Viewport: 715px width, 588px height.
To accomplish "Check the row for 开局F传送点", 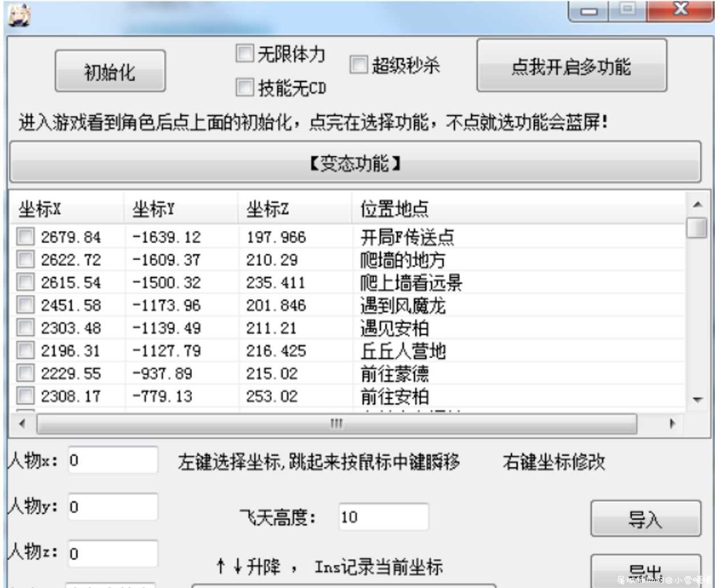I will point(26,236).
